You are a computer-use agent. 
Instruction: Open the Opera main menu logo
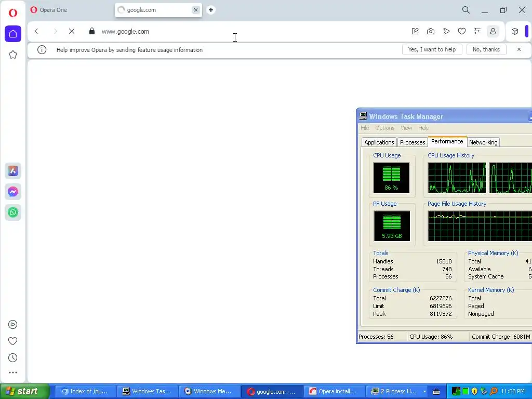coord(13,13)
